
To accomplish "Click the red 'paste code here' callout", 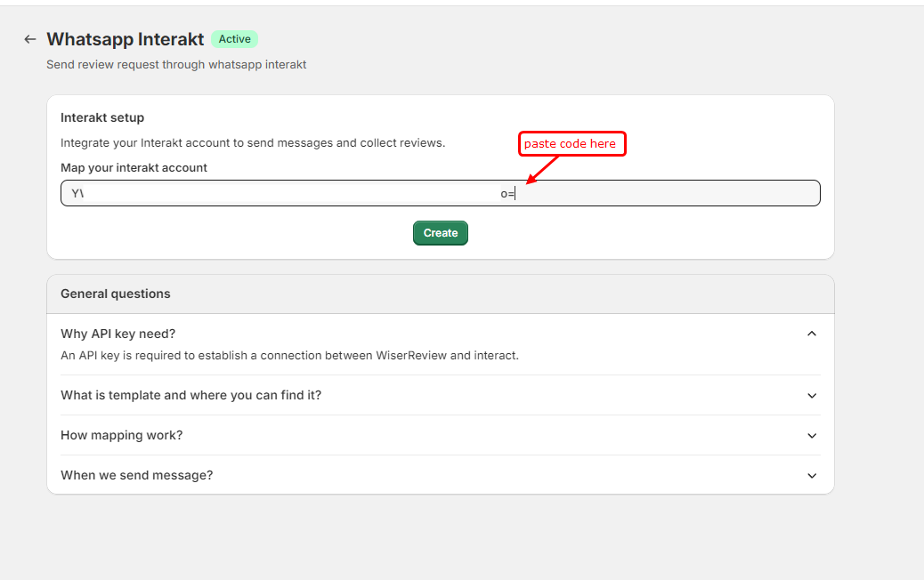I will point(571,143).
